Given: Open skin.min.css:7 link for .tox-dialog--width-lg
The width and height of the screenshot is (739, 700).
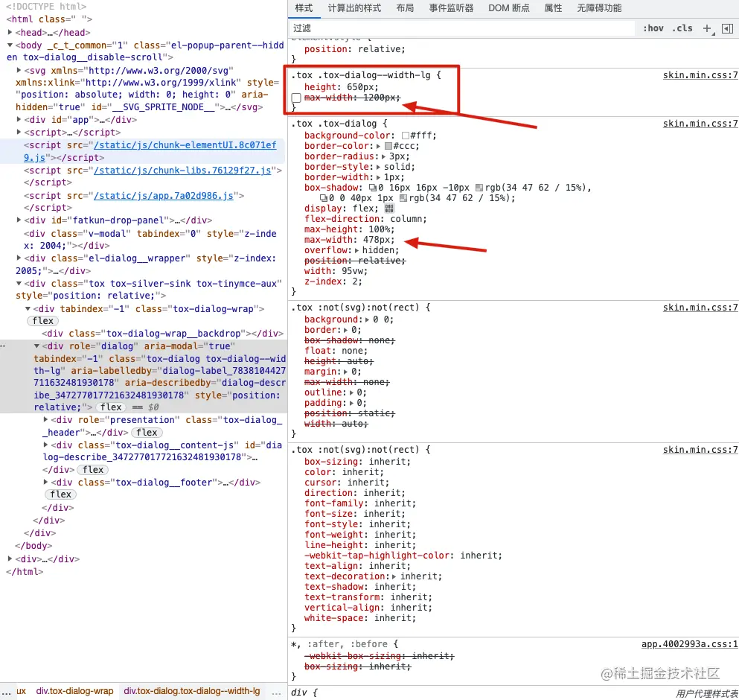Looking at the screenshot, I should pyautogui.click(x=700, y=75).
